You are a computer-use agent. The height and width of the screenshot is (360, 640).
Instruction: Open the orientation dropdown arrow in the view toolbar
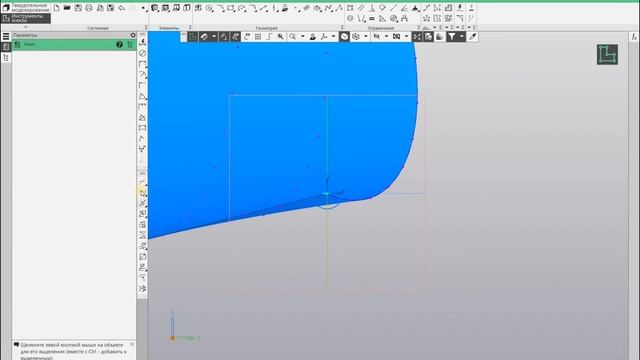click(x=333, y=37)
